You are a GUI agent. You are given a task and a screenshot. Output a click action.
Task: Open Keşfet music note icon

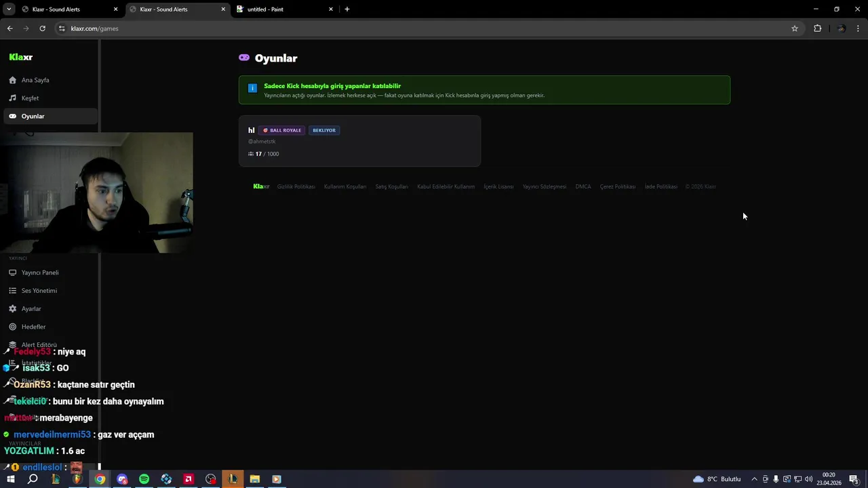click(x=12, y=98)
